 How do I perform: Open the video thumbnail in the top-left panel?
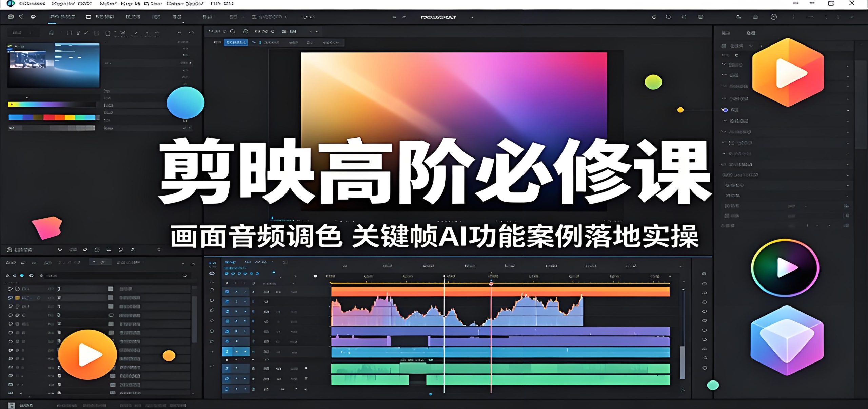click(54, 65)
